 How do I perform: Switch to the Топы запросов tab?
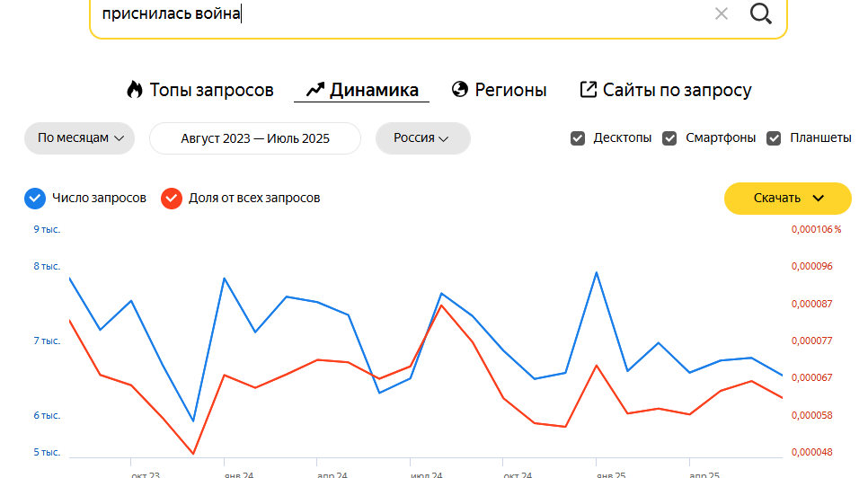point(211,90)
